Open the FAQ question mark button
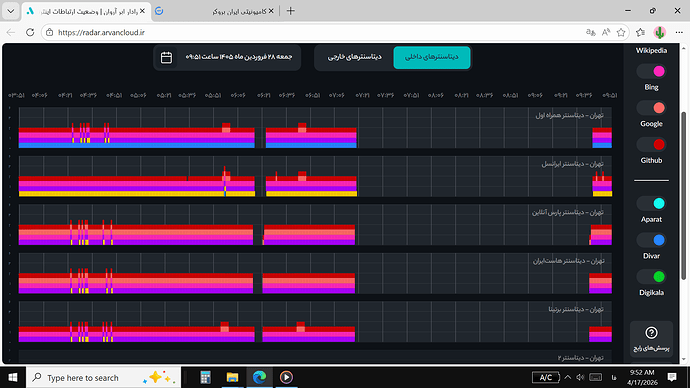Image resolution: width=690 pixels, height=388 pixels. pos(651,338)
